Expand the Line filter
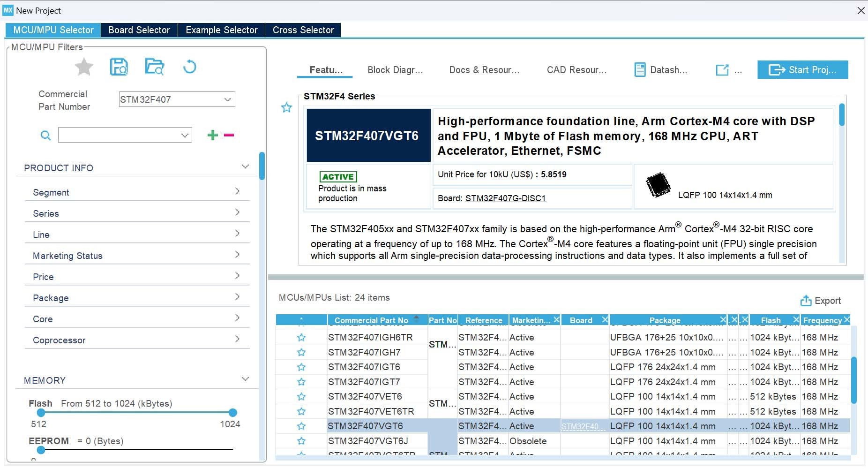Screen dimensions: 868x469 [137, 234]
